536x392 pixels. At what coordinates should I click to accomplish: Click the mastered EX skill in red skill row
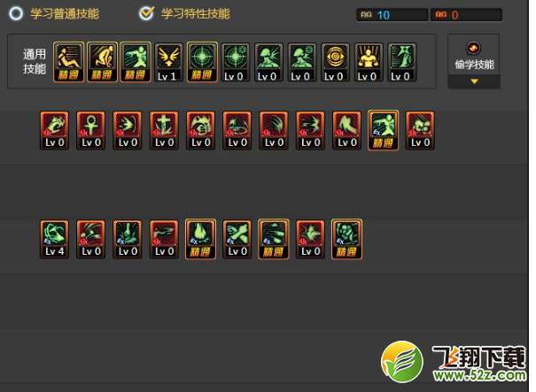pyautogui.click(x=384, y=130)
